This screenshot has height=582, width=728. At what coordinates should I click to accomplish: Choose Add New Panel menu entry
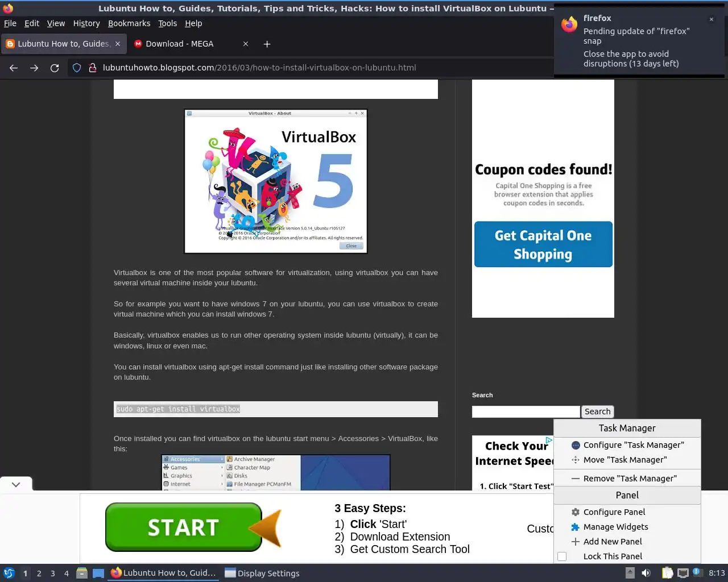[627, 542]
